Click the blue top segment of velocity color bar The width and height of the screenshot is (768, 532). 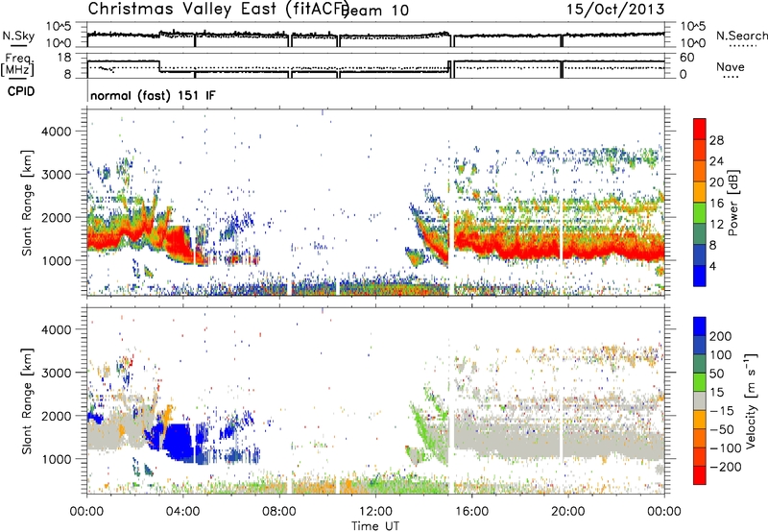700,326
